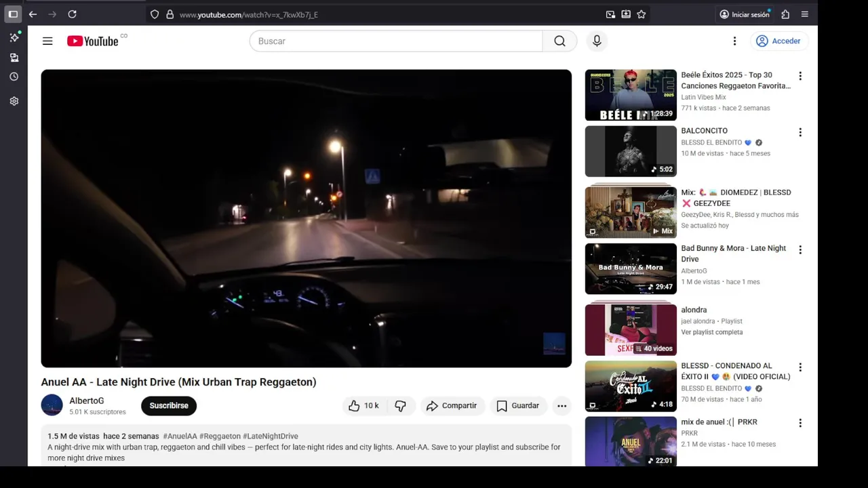Open title Beéle Éxitos 2025 - Top 30
The image size is (868, 488).
click(736, 81)
